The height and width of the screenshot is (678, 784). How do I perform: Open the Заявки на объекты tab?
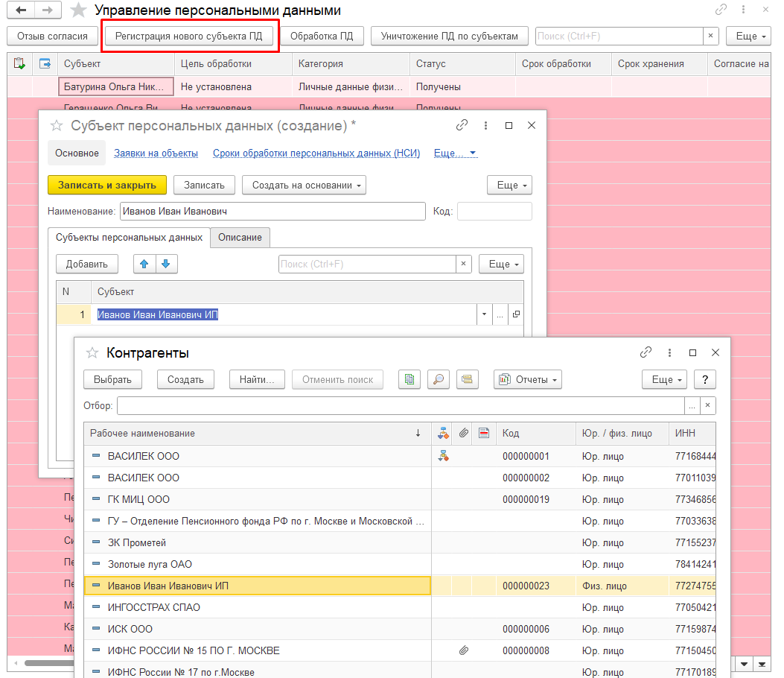(156, 153)
